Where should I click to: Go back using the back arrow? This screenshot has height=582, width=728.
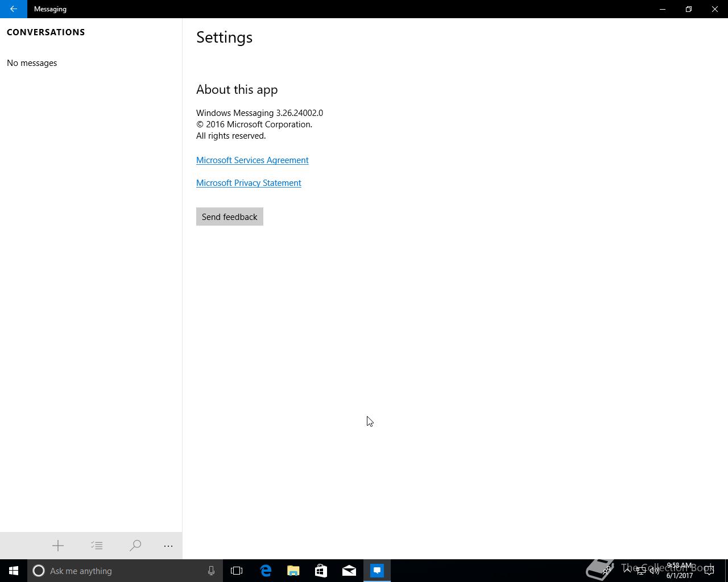point(13,9)
